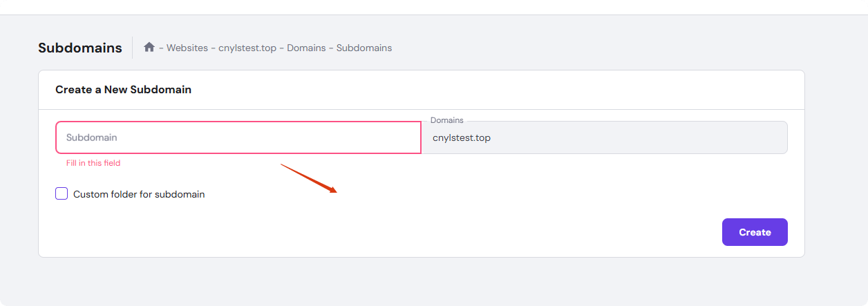The height and width of the screenshot is (306, 868).
Task: Click the purple Create button
Action: click(x=755, y=232)
